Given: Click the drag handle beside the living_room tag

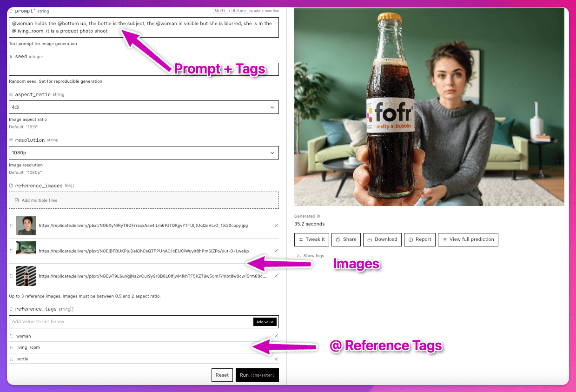Looking at the screenshot, I should pyautogui.click(x=12, y=347).
